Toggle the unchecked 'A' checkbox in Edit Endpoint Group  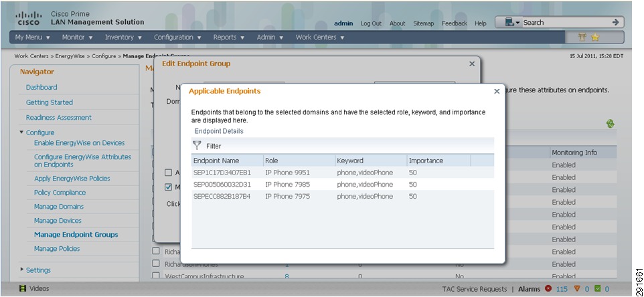click(x=168, y=173)
